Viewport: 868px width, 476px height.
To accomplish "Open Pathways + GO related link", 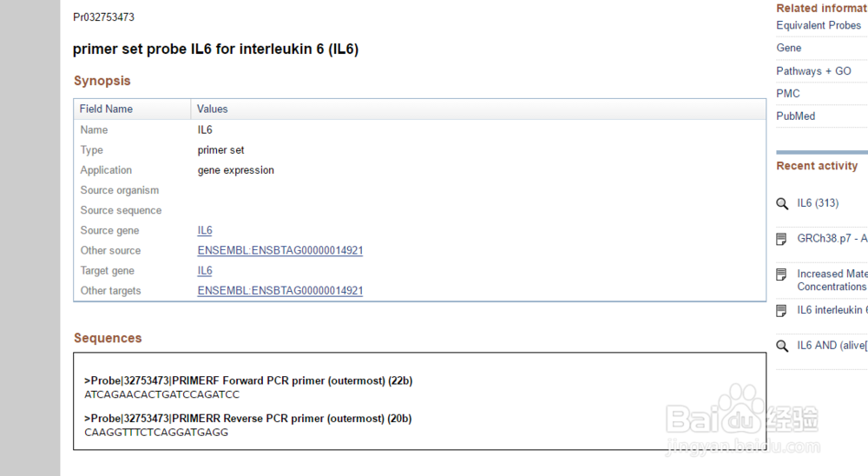I will [x=813, y=71].
